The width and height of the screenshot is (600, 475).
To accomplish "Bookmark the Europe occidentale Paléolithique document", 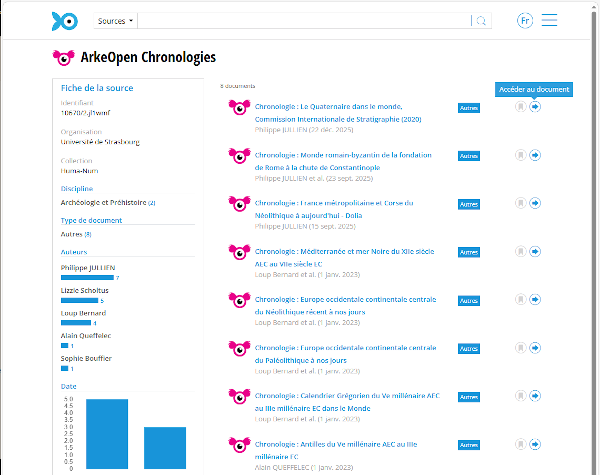I will tap(520, 348).
